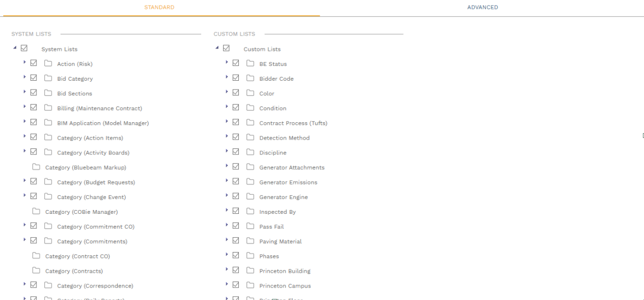Image resolution: width=644 pixels, height=300 pixels.
Task: Toggle the Bid Sections checkbox
Action: [x=34, y=93]
